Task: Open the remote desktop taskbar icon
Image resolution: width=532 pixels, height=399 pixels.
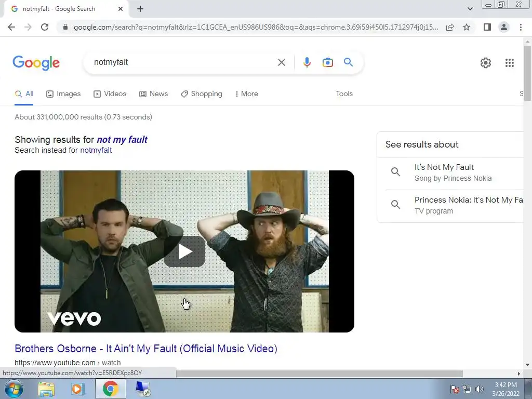Action: (x=143, y=389)
